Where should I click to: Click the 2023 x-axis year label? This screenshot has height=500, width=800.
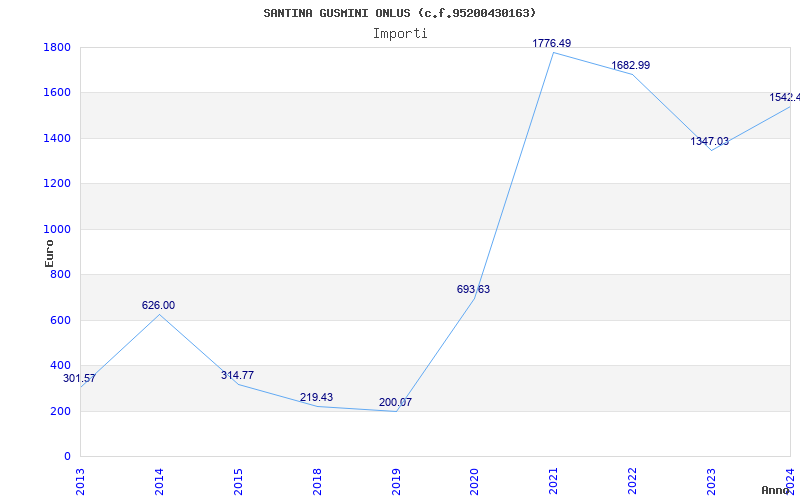point(711,481)
